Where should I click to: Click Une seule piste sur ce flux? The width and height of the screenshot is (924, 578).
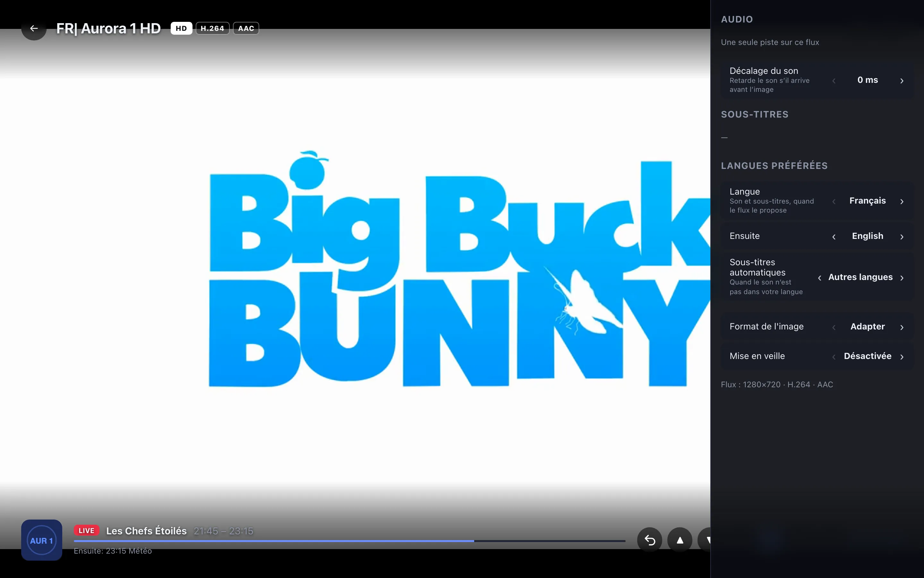coord(770,42)
